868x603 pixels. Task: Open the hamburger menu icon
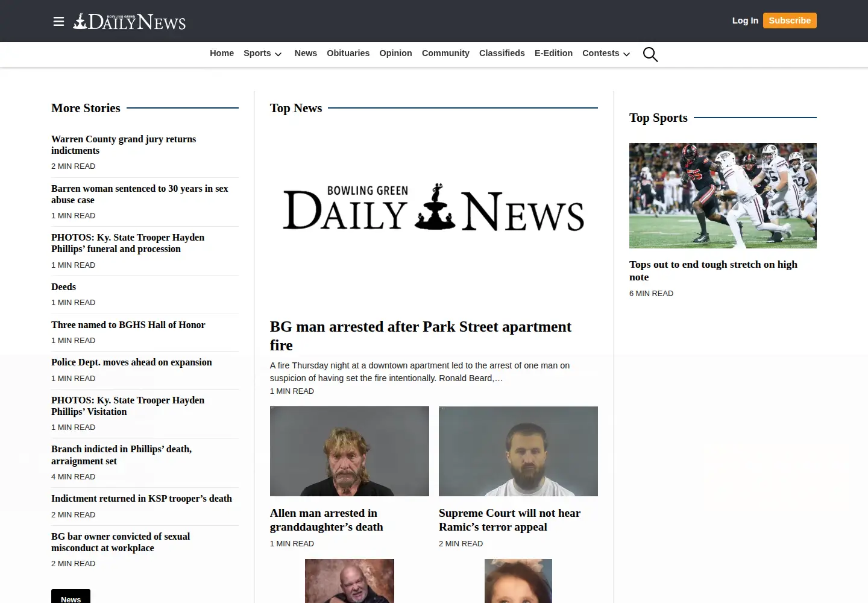pyautogui.click(x=58, y=22)
